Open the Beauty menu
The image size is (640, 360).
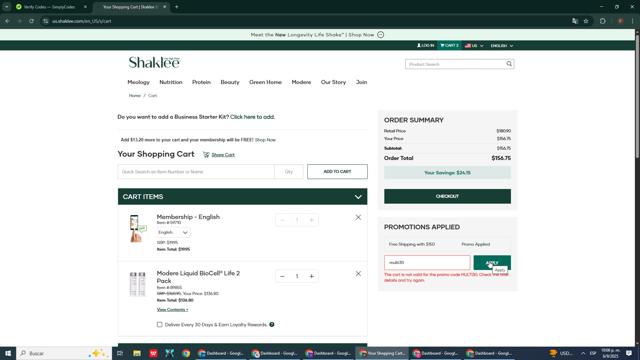pos(230,82)
